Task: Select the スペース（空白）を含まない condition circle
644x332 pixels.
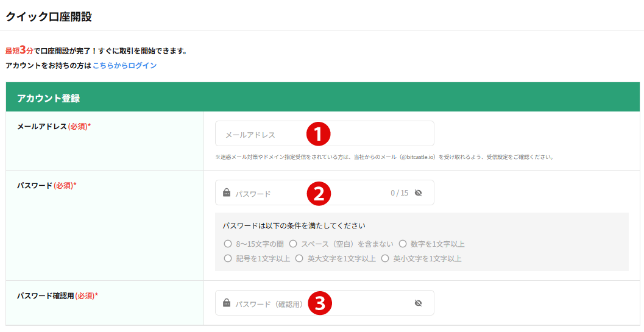Action: tap(293, 244)
